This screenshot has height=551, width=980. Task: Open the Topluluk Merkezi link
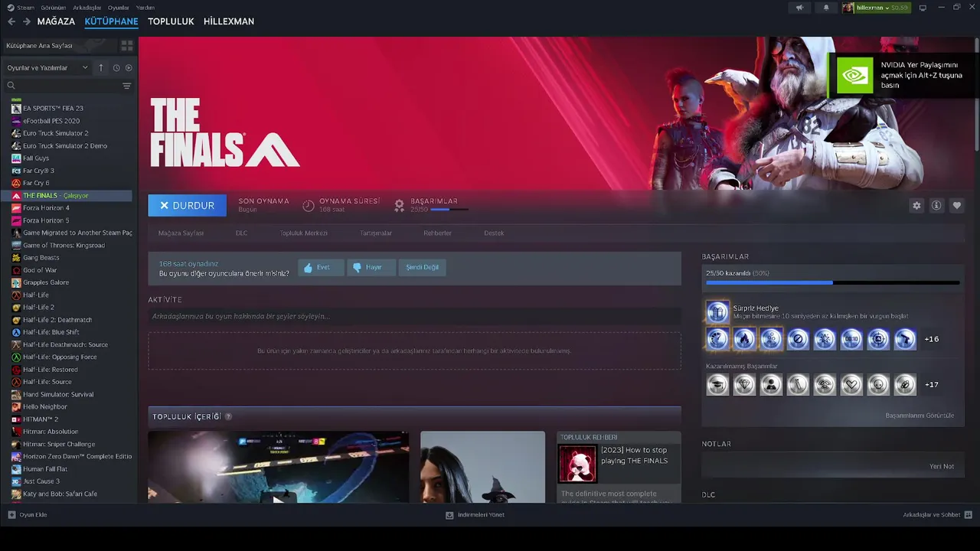point(303,233)
